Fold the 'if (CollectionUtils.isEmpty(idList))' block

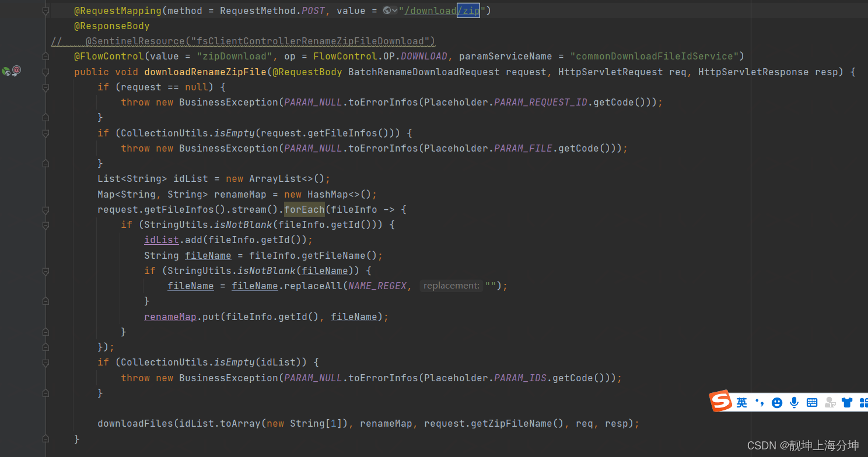point(45,362)
